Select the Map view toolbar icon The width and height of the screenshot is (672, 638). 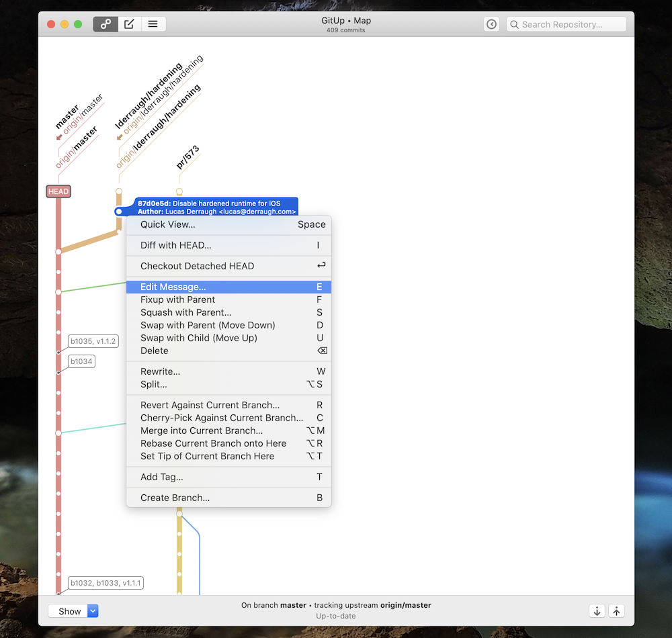point(105,24)
